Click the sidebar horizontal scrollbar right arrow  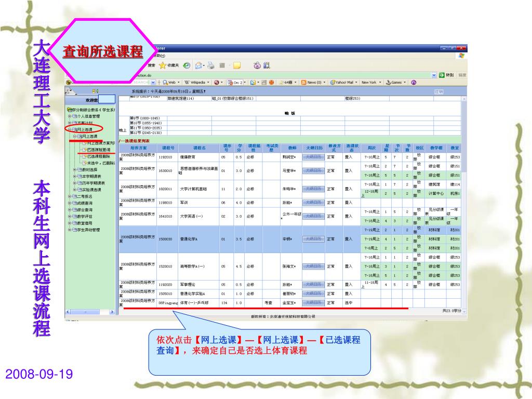click(112, 312)
